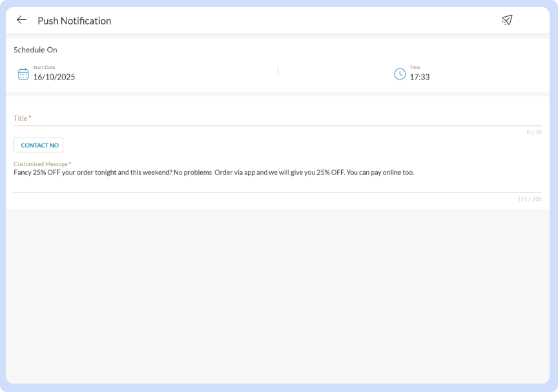Click the Schedule On section label

click(36, 50)
